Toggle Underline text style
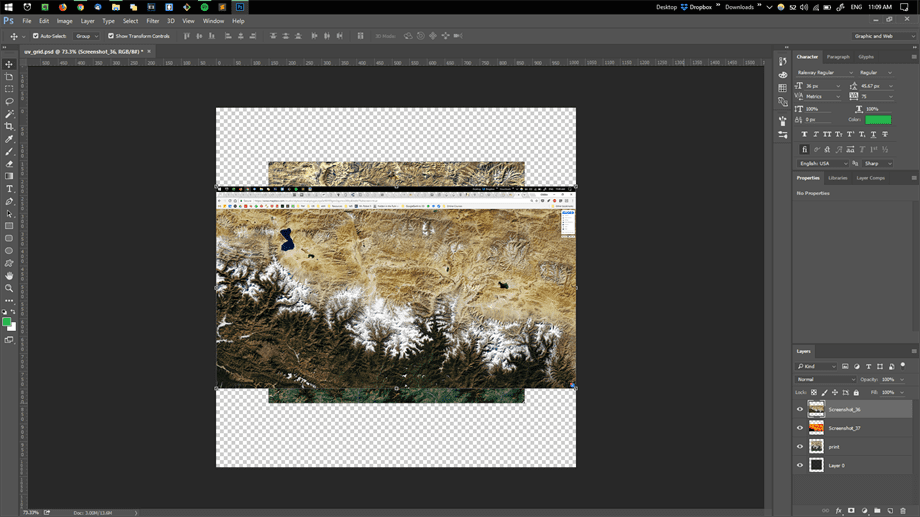 [x=874, y=134]
